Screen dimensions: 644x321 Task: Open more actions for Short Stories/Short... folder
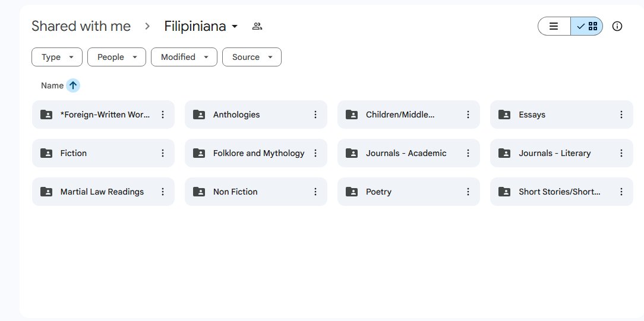point(621,192)
